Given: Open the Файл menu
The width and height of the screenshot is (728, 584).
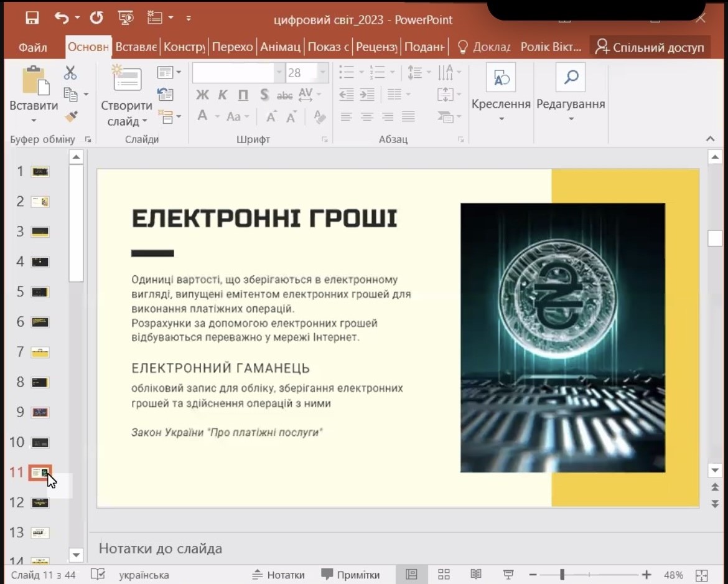Looking at the screenshot, I should point(33,47).
